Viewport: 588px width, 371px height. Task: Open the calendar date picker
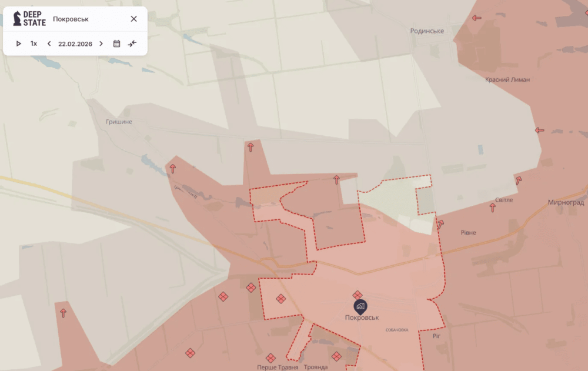(x=116, y=44)
